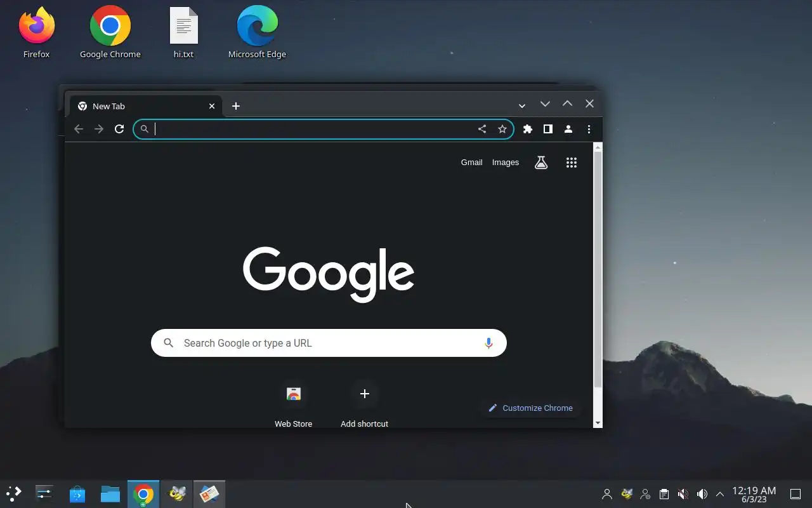The height and width of the screenshot is (508, 812).
Task: Open the user-blocked tray icon
Action: [645, 494]
